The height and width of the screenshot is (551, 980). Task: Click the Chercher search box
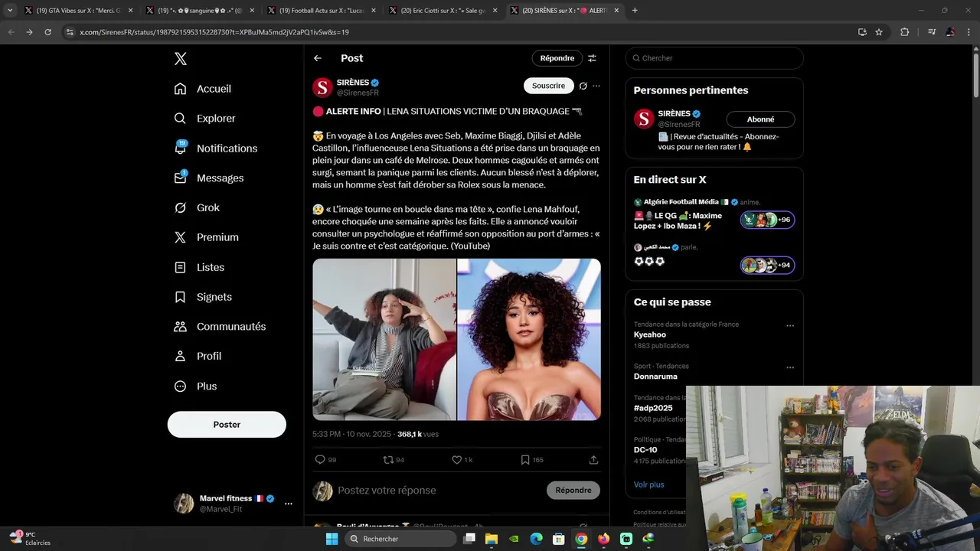pyautogui.click(x=714, y=58)
